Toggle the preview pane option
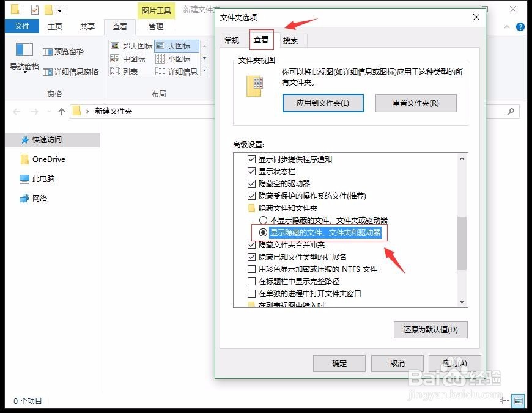The width and height of the screenshot is (532, 413). (63, 52)
